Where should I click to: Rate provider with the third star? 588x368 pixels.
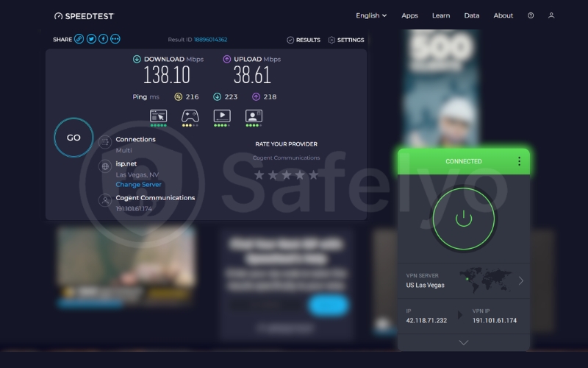pos(286,174)
